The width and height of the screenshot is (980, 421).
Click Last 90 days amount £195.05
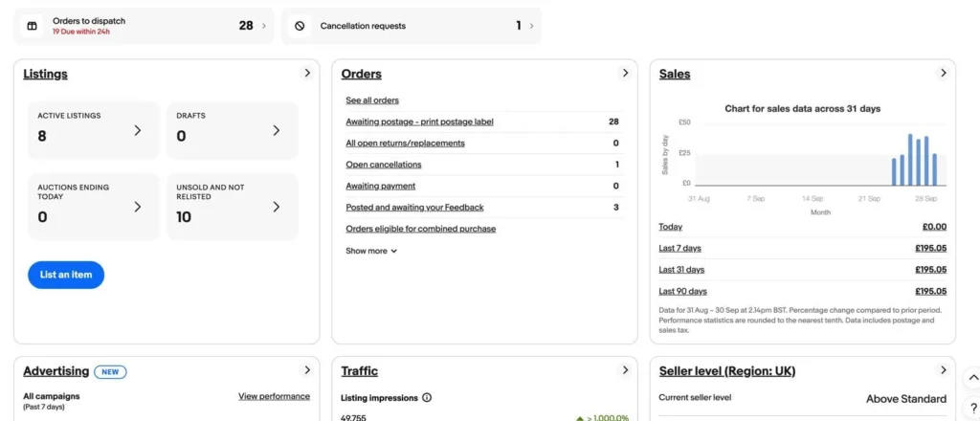pos(930,291)
